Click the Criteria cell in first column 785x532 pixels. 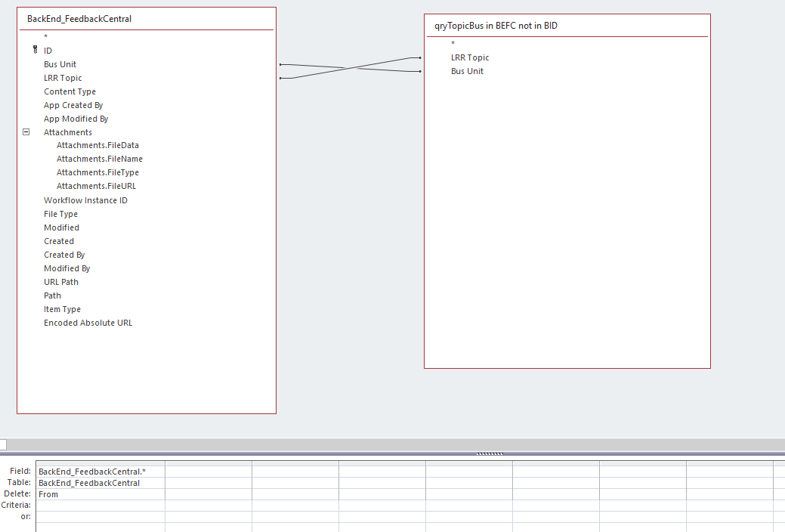pos(100,506)
